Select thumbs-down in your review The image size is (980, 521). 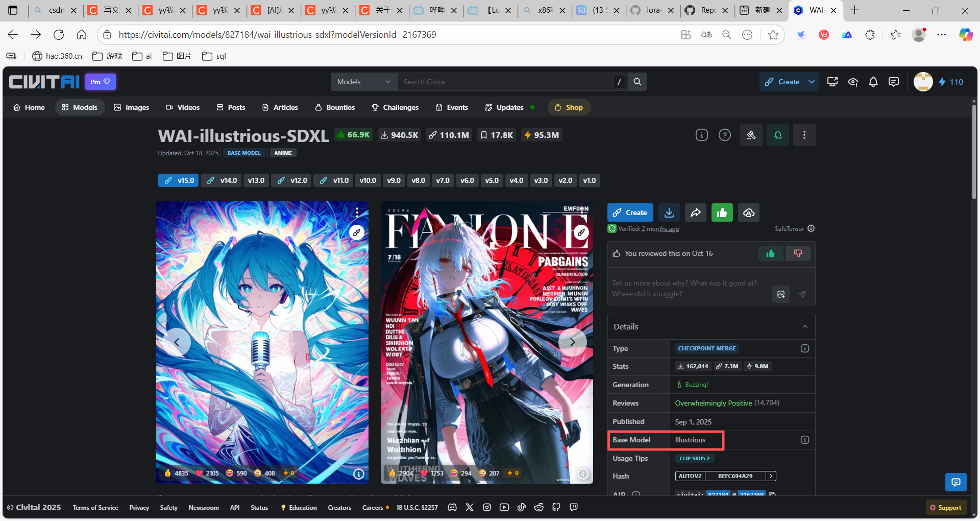[798, 253]
